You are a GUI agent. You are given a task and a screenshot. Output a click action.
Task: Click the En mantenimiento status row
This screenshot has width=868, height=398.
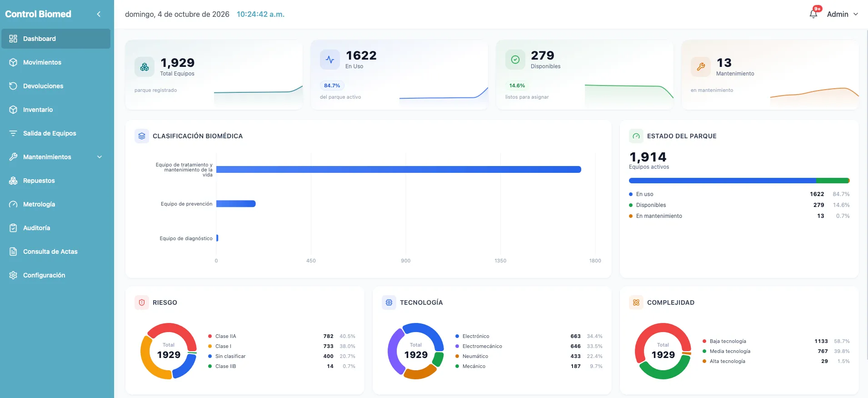739,216
